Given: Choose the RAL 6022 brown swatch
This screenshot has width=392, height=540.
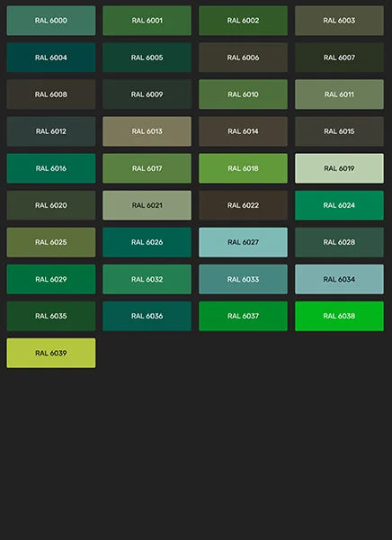Looking at the screenshot, I should coord(243,205).
